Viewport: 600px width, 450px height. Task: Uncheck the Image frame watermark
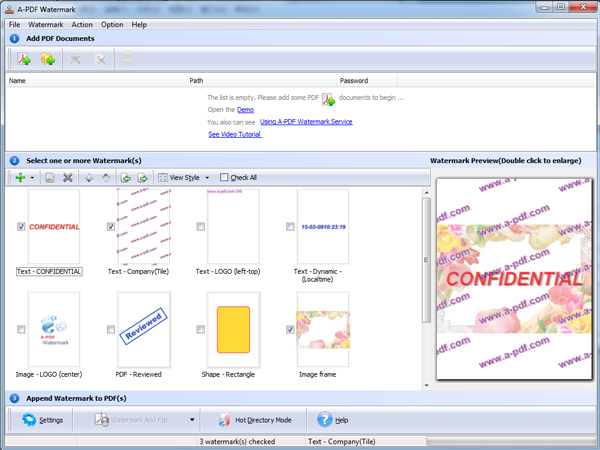point(290,329)
